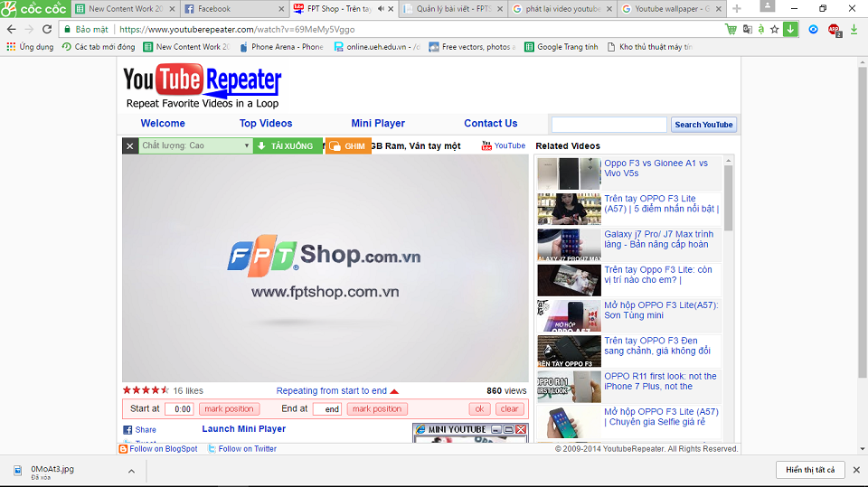868x487 pixels.
Task: Open the Mini Player menu item
Action: click(378, 124)
